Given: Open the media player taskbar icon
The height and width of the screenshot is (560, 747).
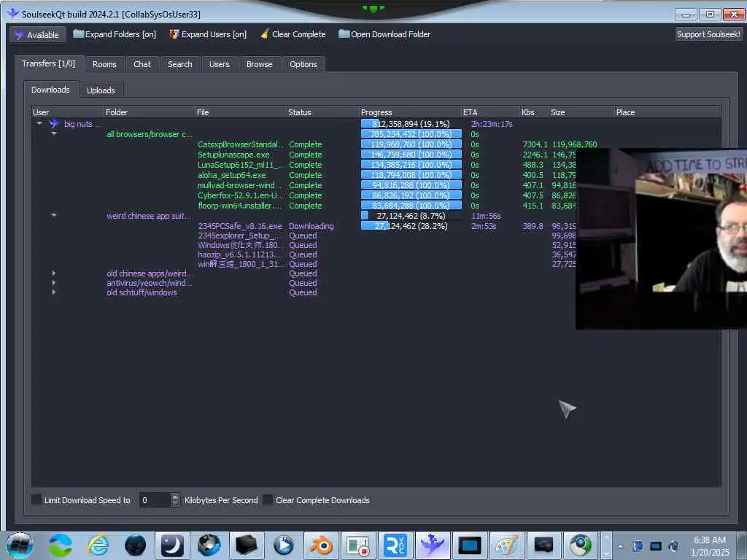Looking at the screenshot, I should pyautogui.click(x=284, y=545).
